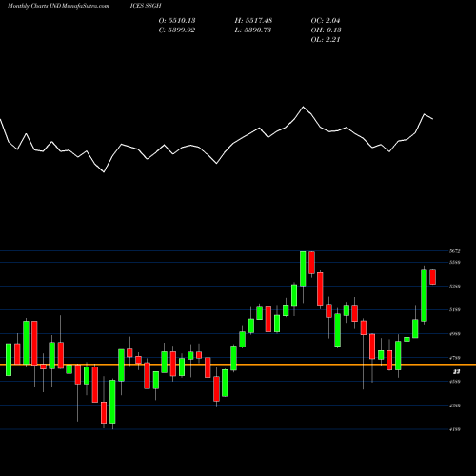Click the 5672 price axis label
This screenshot has width=476, height=476.
tap(455, 251)
